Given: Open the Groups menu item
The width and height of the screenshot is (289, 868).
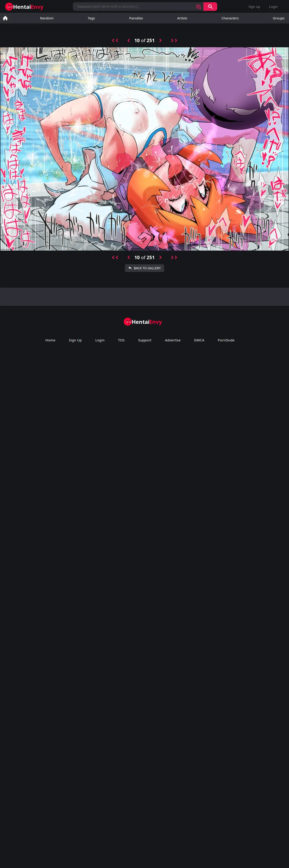Looking at the screenshot, I should (x=279, y=18).
